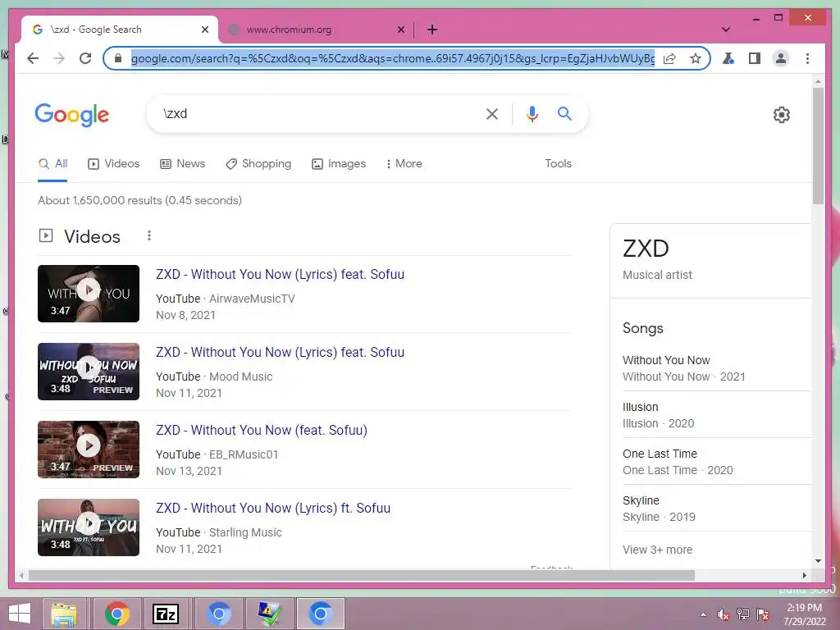The width and height of the screenshot is (840, 630).
Task: Play the EB_RMusic01 video thumbnail
Action: (x=89, y=450)
